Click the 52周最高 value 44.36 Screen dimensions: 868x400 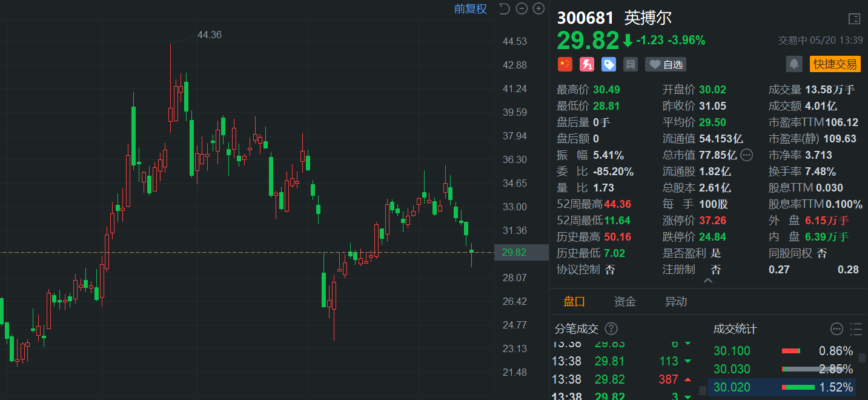pos(617,204)
